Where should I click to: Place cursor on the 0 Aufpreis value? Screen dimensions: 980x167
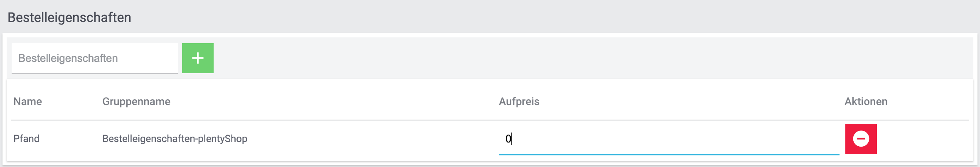[x=508, y=139]
